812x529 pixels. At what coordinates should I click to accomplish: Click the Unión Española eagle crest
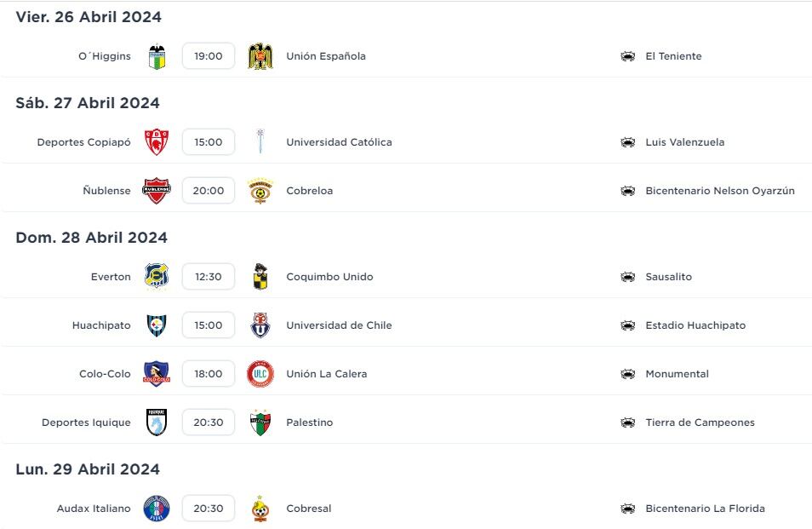coord(260,56)
